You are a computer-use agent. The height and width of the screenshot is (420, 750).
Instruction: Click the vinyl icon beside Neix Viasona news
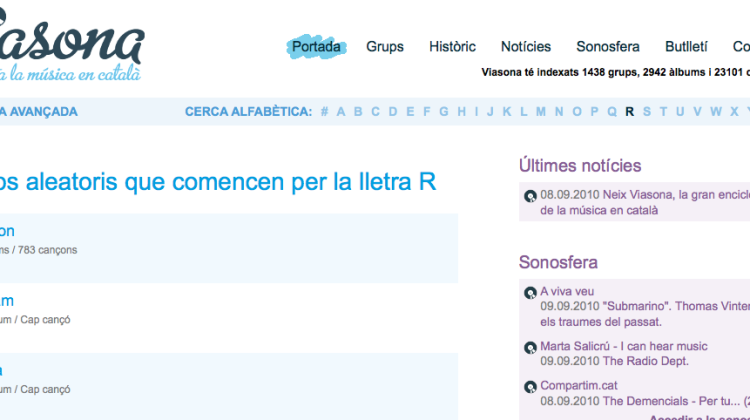(530, 196)
